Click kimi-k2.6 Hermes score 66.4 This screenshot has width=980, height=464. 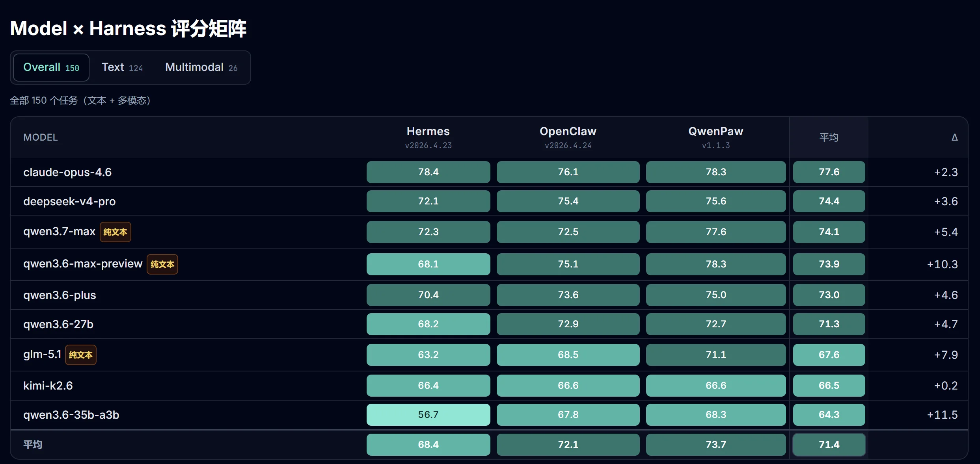tap(429, 386)
